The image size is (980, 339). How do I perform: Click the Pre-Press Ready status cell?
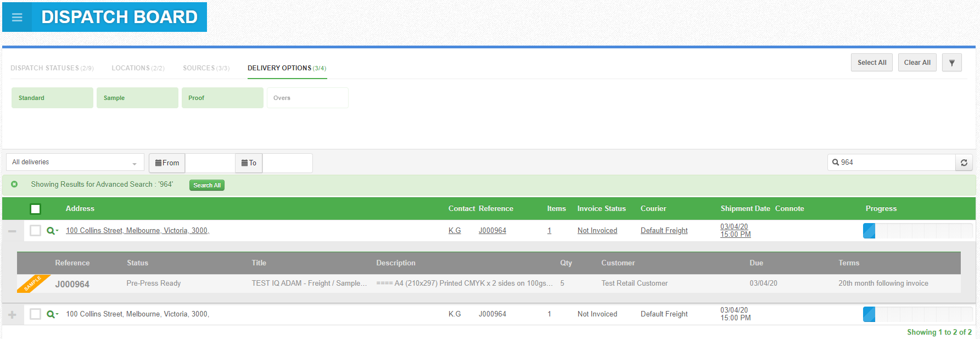(x=154, y=284)
